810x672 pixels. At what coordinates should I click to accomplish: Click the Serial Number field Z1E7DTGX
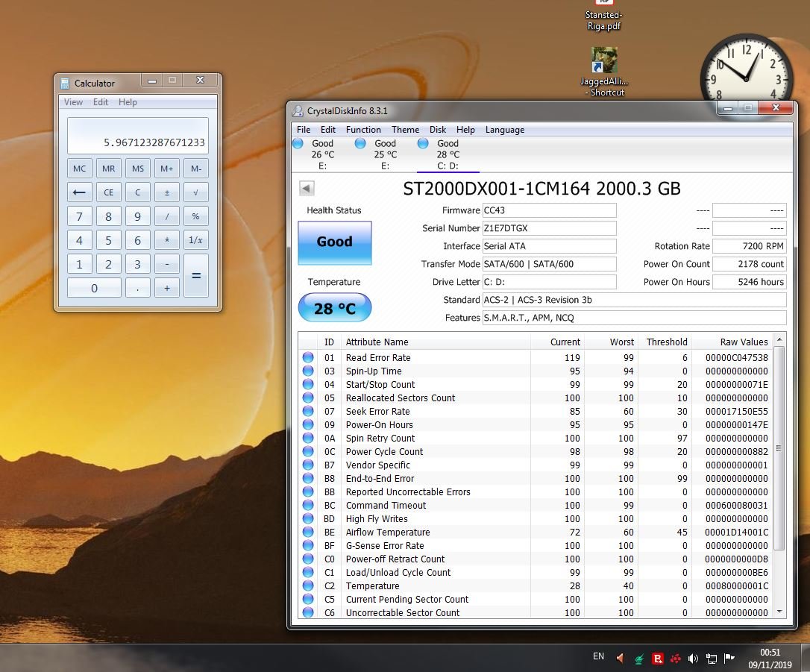coord(548,228)
